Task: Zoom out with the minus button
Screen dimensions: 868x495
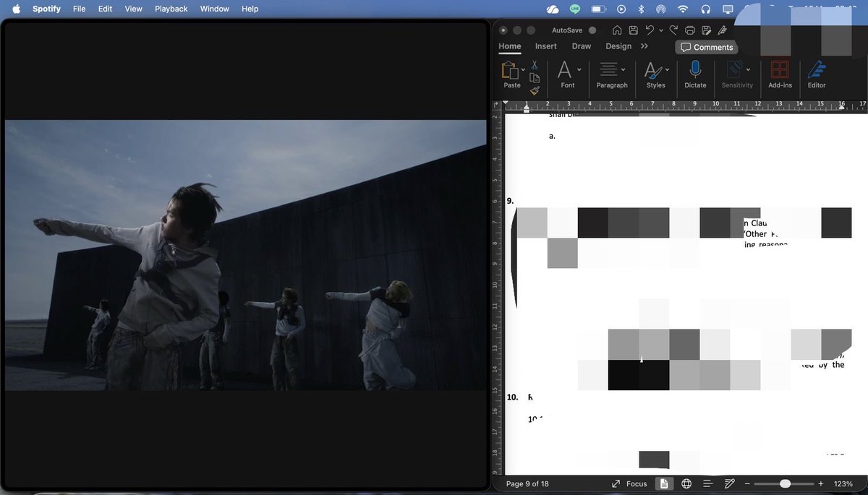Action: [747, 483]
